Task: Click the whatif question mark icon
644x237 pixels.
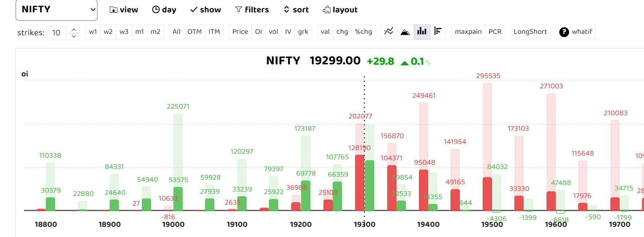Action: pyautogui.click(x=564, y=32)
